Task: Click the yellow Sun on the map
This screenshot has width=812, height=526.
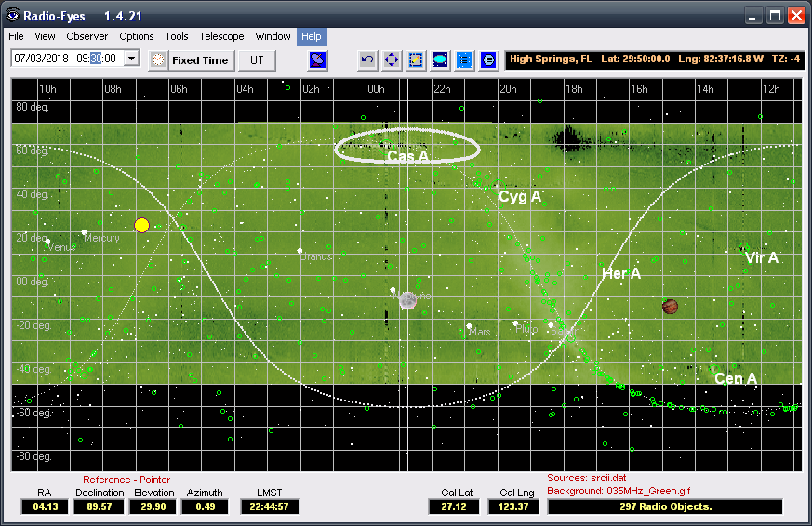Action: click(x=141, y=225)
